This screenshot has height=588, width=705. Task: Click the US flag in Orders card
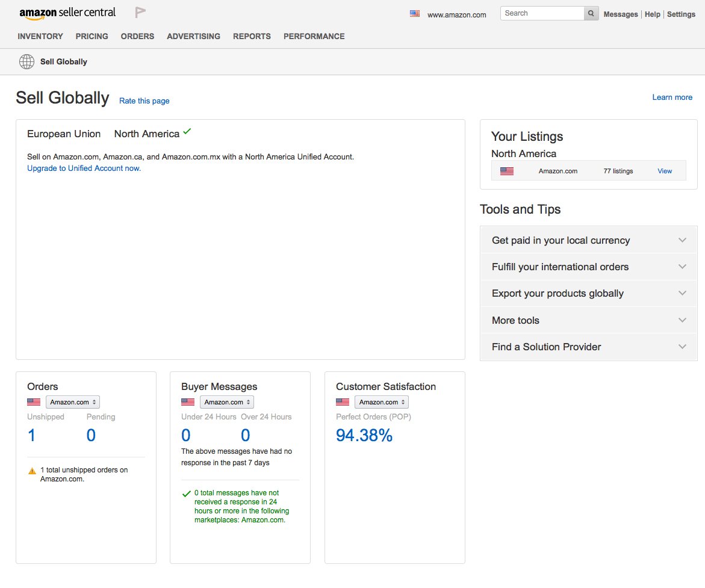click(x=34, y=402)
